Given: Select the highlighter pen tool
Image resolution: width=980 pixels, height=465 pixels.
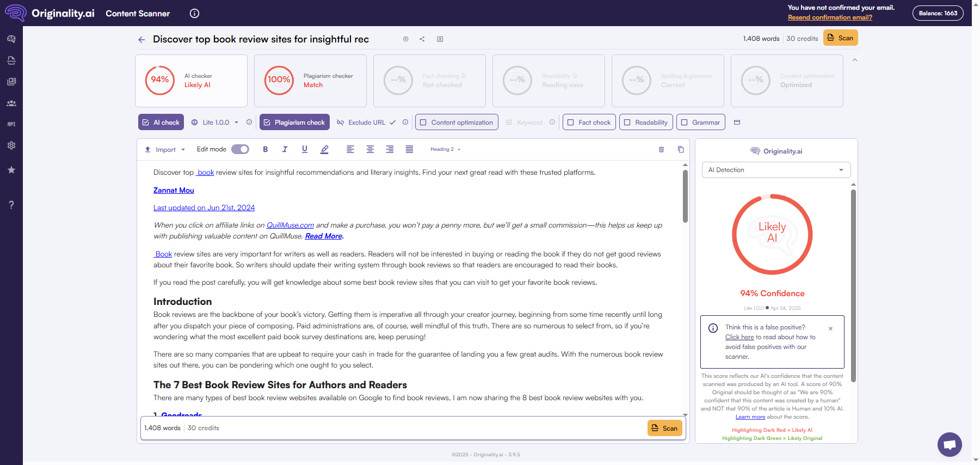Looking at the screenshot, I should click(324, 149).
